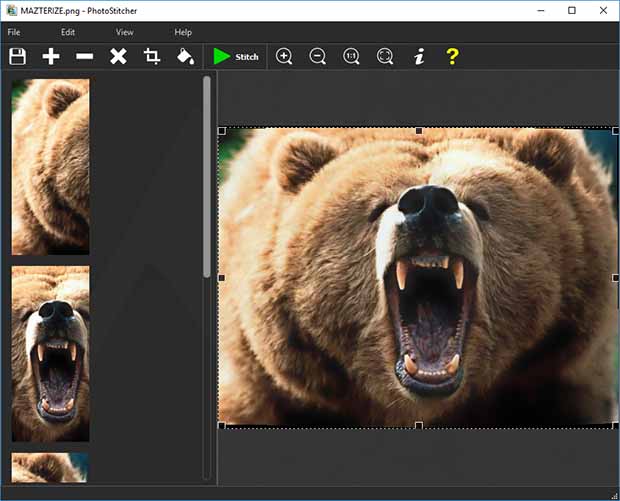Set zoom to actual size 1:1
This screenshot has height=501, width=620.
[x=351, y=57]
